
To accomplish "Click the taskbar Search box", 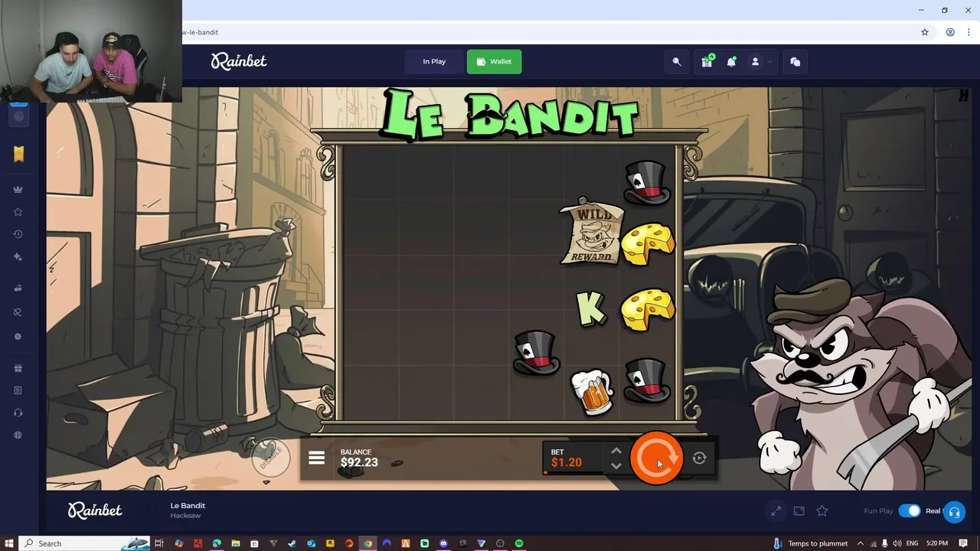I will (84, 543).
